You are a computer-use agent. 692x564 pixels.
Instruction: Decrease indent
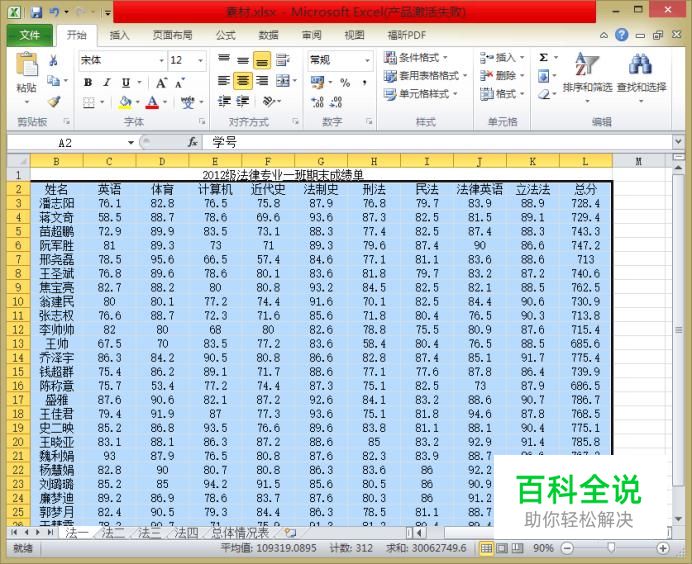click(224, 102)
